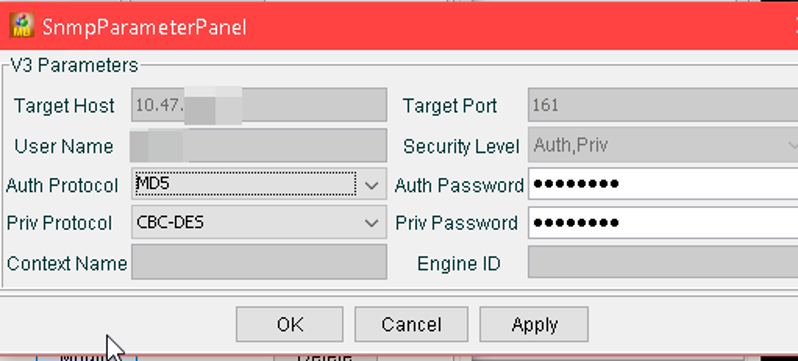The height and width of the screenshot is (361, 798).
Task: Open the Auth Protocol MD5 dropdown
Action: tap(259, 185)
